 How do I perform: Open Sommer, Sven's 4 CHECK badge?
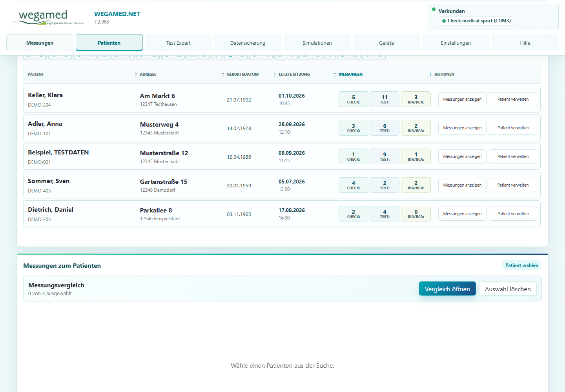point(354,185)
